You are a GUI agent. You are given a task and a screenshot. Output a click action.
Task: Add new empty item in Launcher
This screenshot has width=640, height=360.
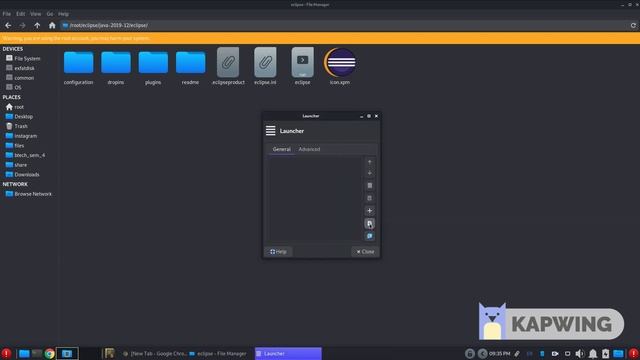(x=369, y=223)
